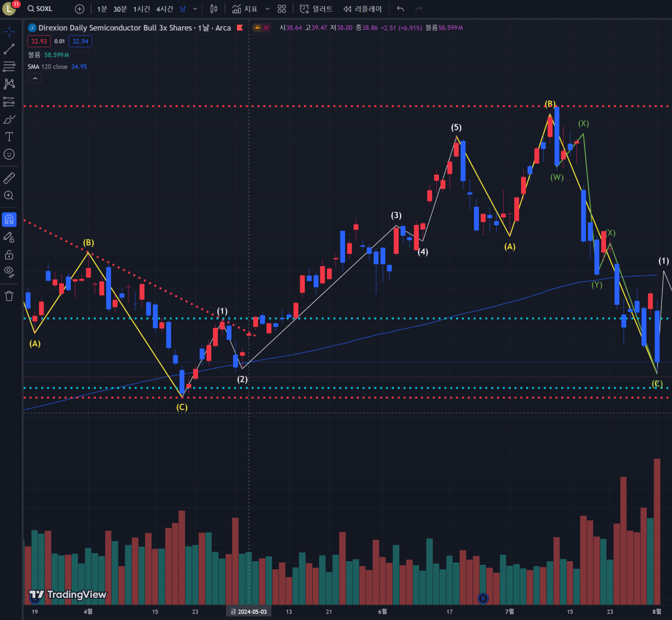Switch to the 4시간 timeframe
Screen dimensions: 672x620
pyautogui.click(x=164, y=9)
